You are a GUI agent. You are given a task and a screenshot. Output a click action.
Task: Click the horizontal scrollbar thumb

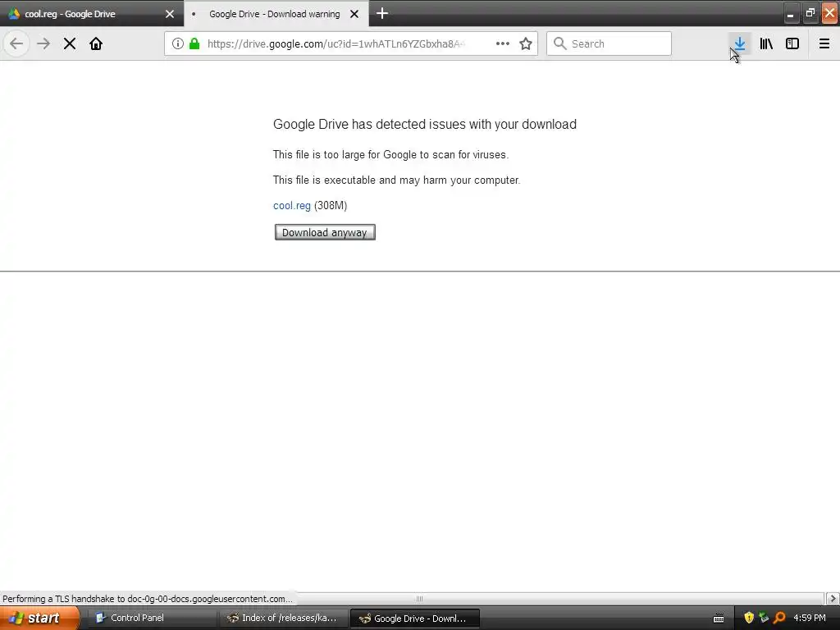tap(419, 598)
